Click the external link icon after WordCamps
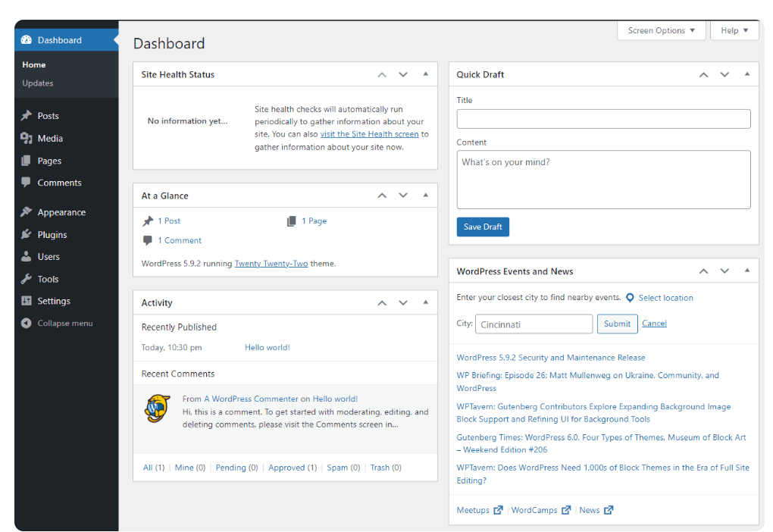This screenshot has width=773, height=532. (566, 510)
